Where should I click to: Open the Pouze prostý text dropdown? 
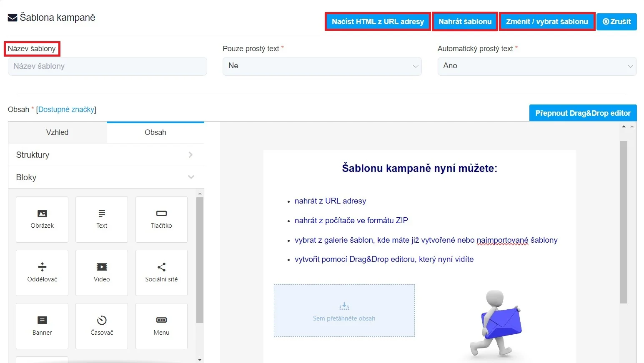click(322, 66)
